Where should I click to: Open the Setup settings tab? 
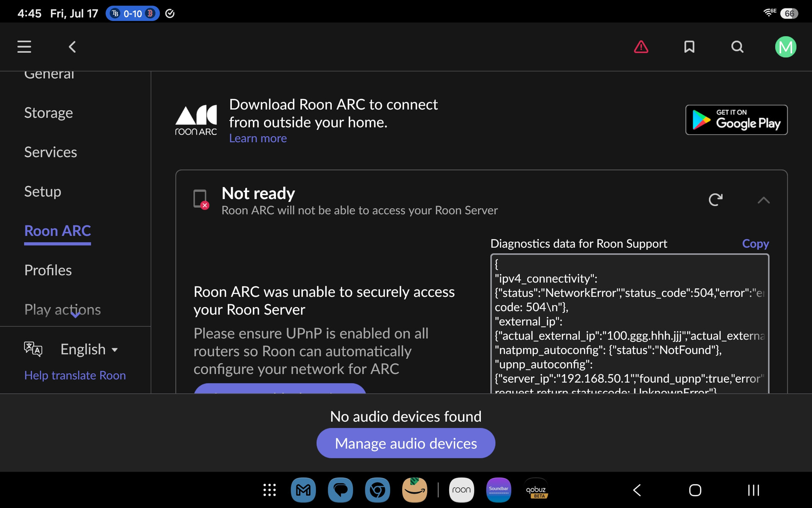43,191
